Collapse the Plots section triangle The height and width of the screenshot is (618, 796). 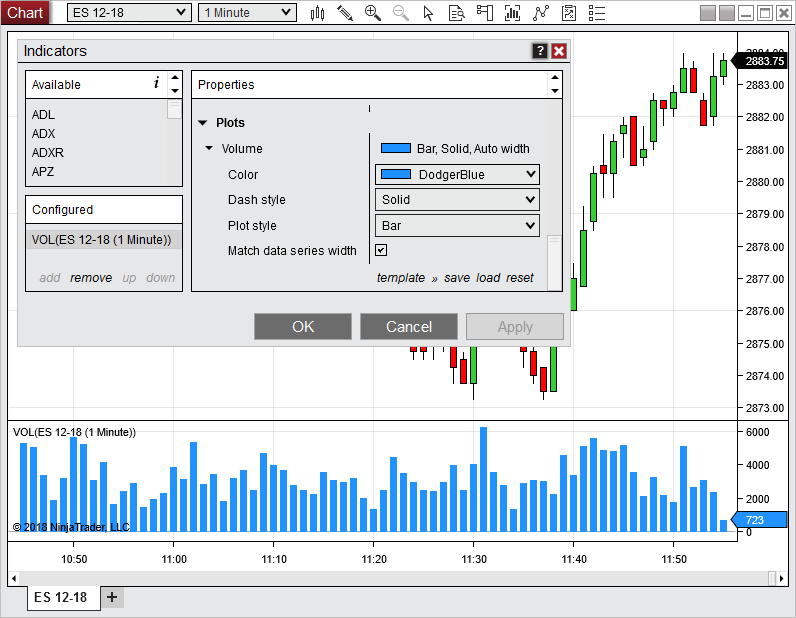coord(202,123)
